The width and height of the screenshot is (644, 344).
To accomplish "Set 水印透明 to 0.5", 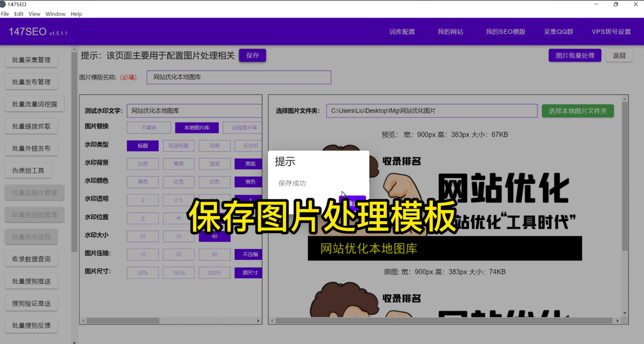I will 179,200.
